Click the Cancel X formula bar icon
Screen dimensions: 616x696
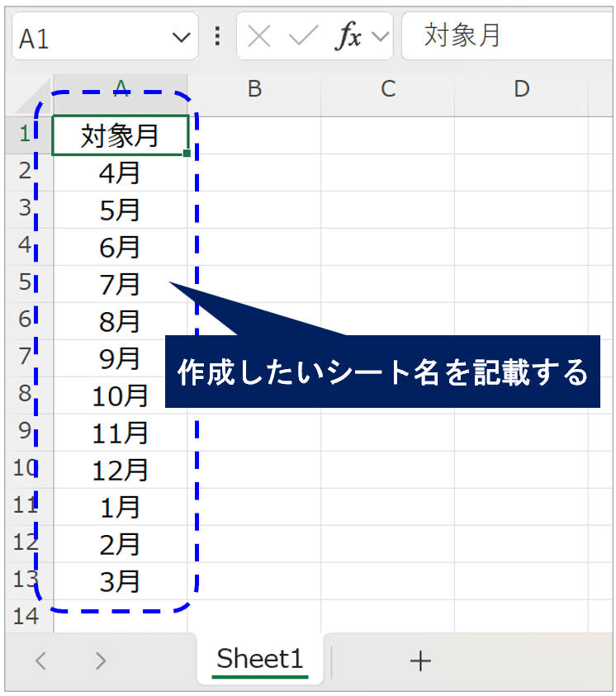click(x=259, y=36)
